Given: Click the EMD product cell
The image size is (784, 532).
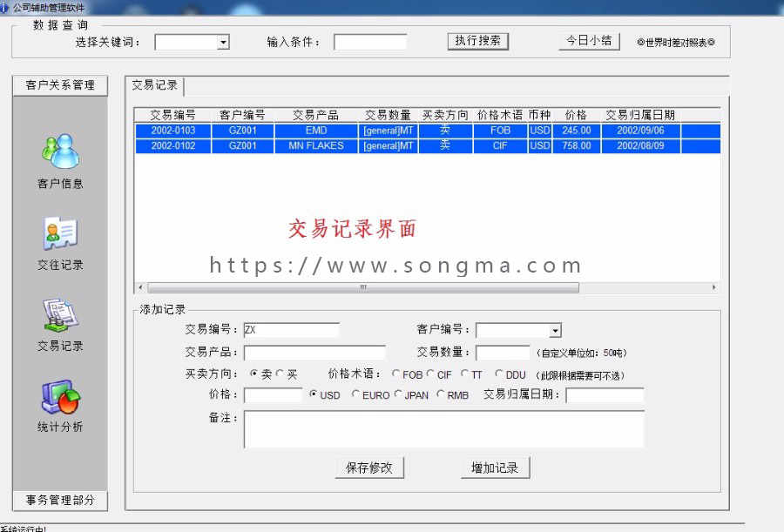Looking at the screenshot, I should 316,131.
